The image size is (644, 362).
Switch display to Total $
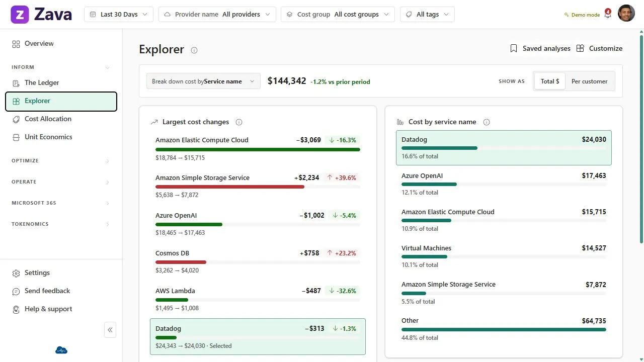tap(550, 81)
